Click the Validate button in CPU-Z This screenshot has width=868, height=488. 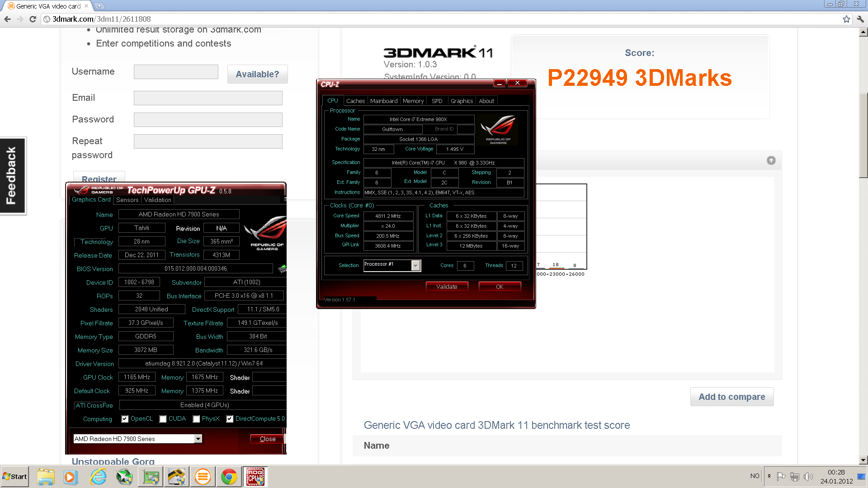point(447,286)
